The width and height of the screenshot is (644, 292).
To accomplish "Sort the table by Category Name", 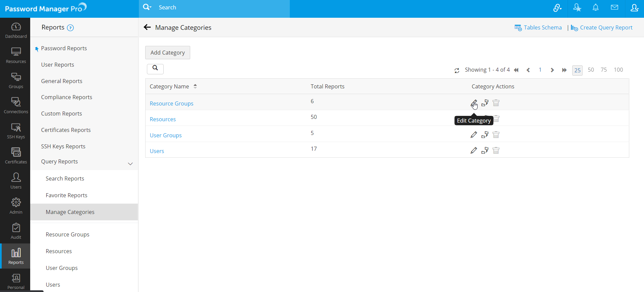I will point(195,86).
